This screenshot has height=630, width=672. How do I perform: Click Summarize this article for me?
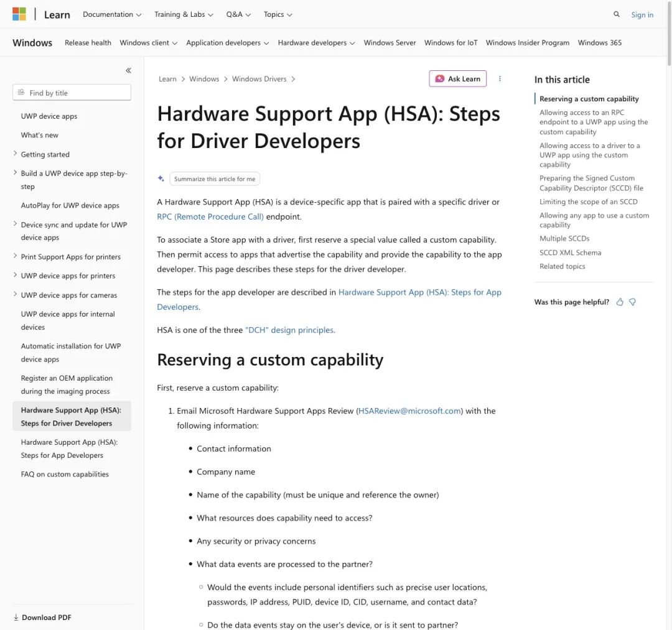pyautogui.click(x=214, y=178)
